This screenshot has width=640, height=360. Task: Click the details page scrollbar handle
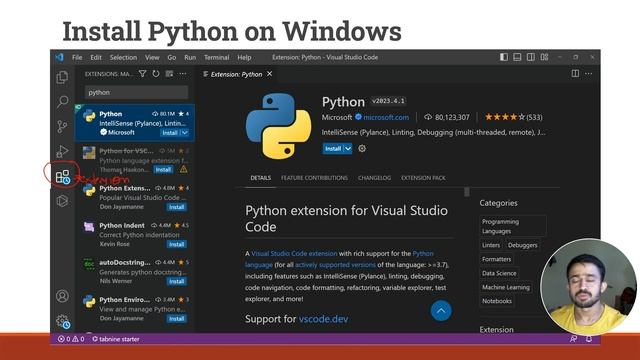point(467,192)
